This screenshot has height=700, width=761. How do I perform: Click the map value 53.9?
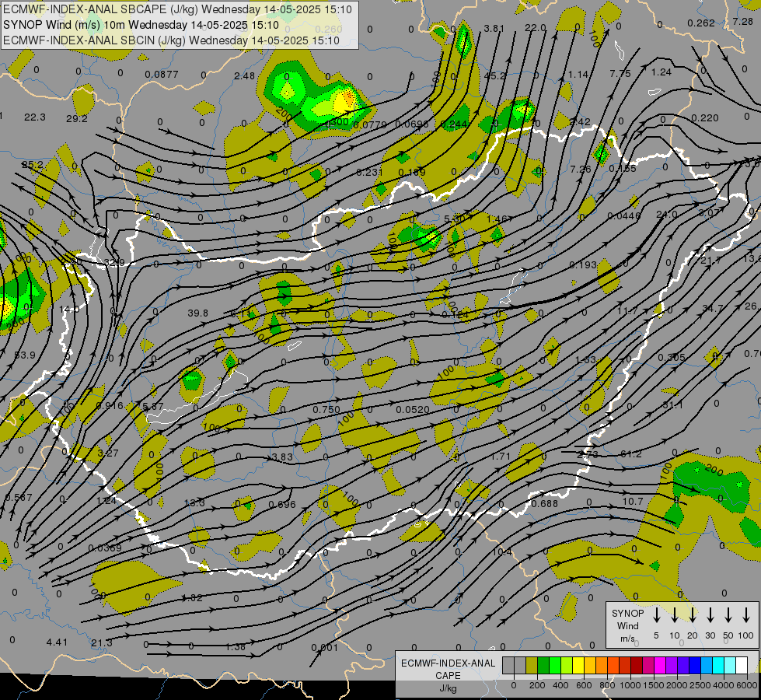click(x=25, y=355)
